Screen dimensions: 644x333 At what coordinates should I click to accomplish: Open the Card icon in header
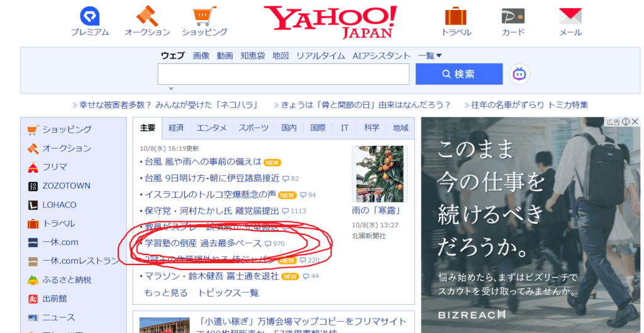(513, 16)
